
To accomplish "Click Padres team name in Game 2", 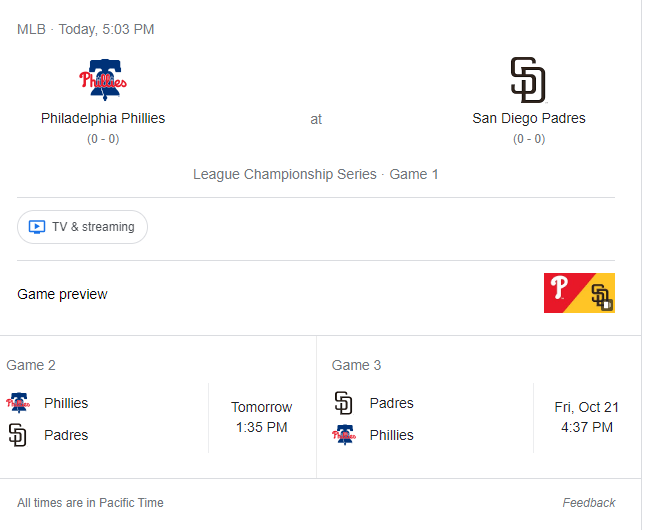I will pos(66,435).
